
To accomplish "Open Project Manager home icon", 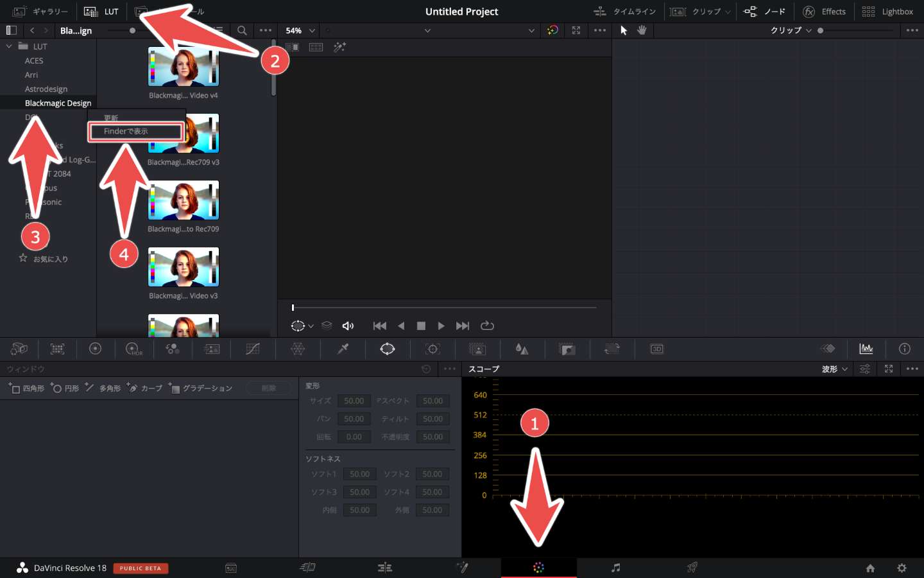I will 870,568.
